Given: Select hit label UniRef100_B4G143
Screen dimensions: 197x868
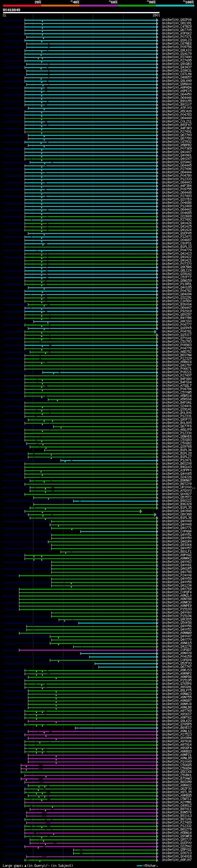Looking at the screenshot, I should [177, 467].
